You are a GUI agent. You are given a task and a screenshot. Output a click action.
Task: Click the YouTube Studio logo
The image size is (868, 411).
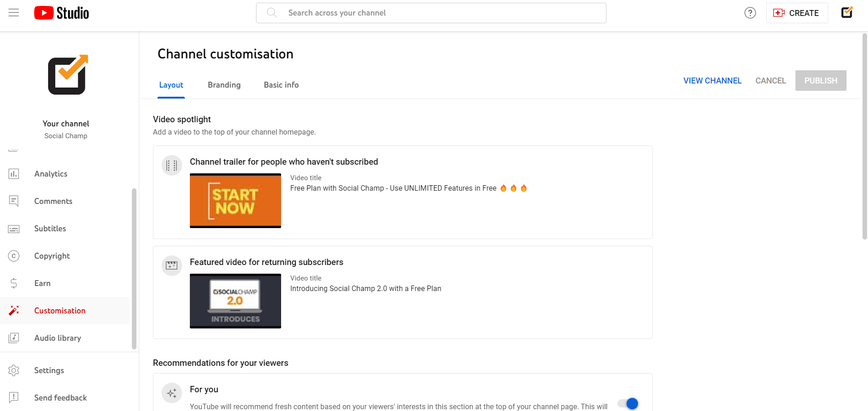coord(61,13)
